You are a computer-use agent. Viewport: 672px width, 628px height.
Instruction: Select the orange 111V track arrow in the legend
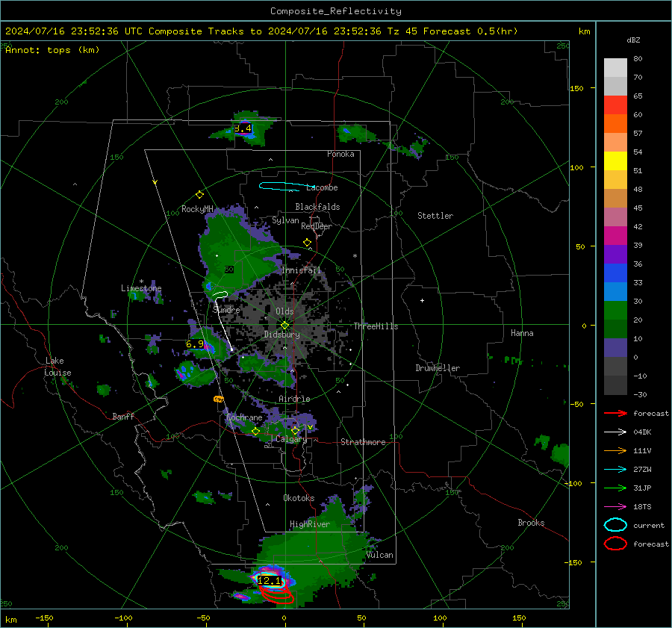615,450
